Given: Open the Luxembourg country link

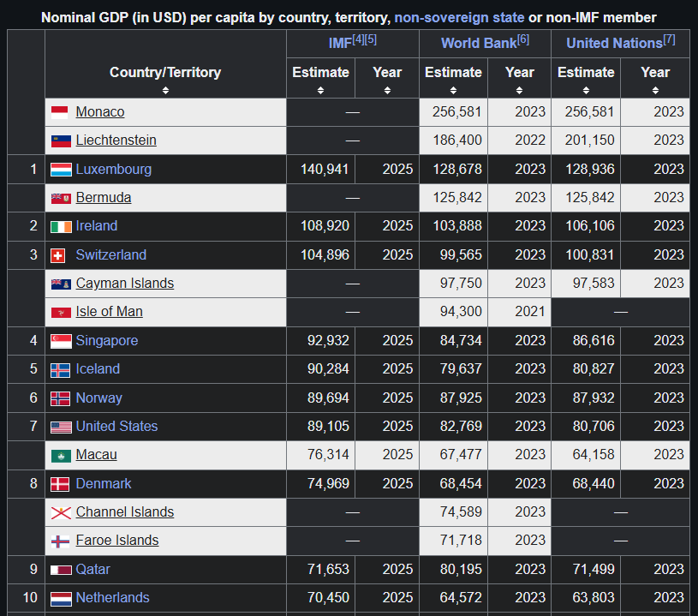Looking at the screenshot, I should (x=114, y=170).
